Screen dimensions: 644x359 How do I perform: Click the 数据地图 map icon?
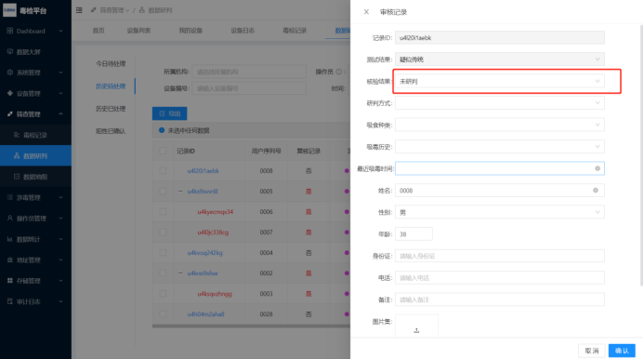tap(17, 177)
